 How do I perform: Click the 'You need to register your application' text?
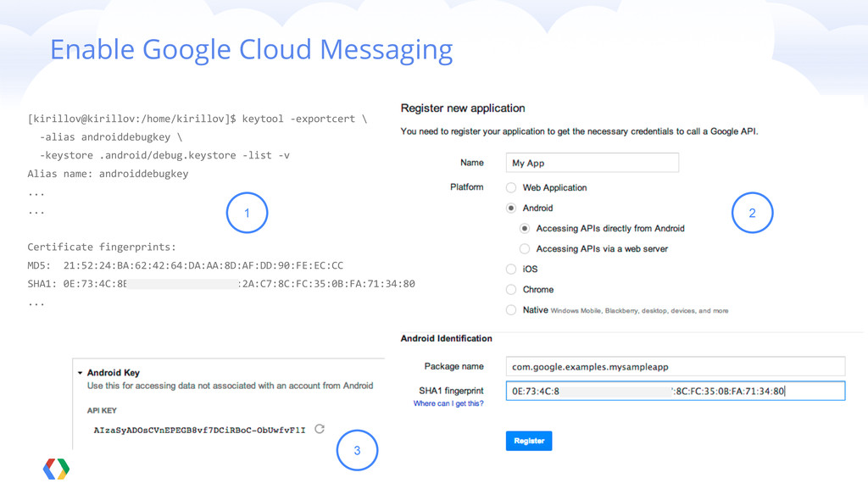coord(579,131)
